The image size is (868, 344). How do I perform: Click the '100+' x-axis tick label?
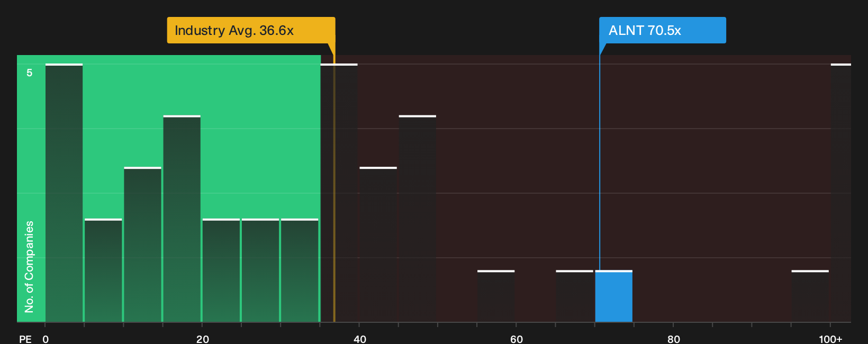click(x=830, y=339)
